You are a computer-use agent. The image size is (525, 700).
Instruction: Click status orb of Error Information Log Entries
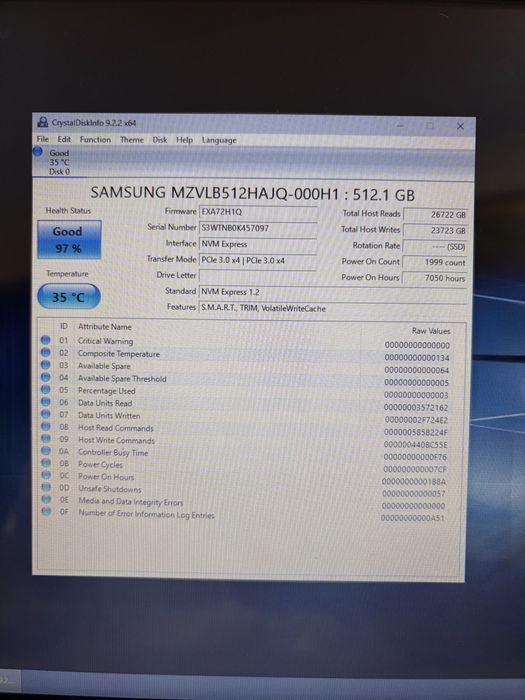coord(46,511)
